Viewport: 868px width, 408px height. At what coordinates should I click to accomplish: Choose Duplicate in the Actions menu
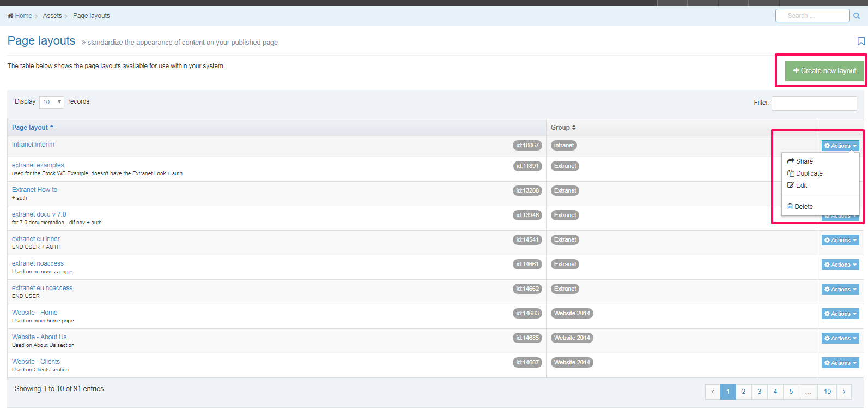(x=809, y=173)
